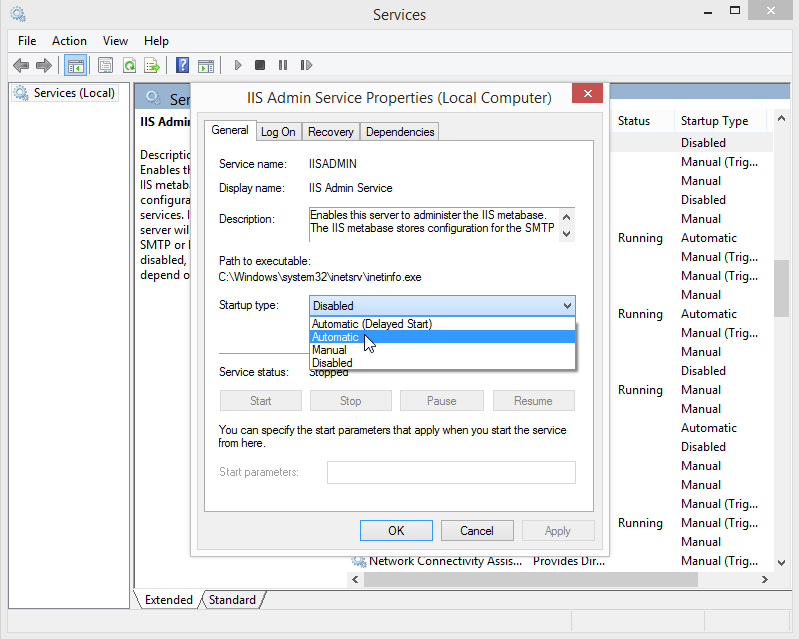Click the Refresh toolbar icon
The image size is (800, 640).
coord(130,65)
